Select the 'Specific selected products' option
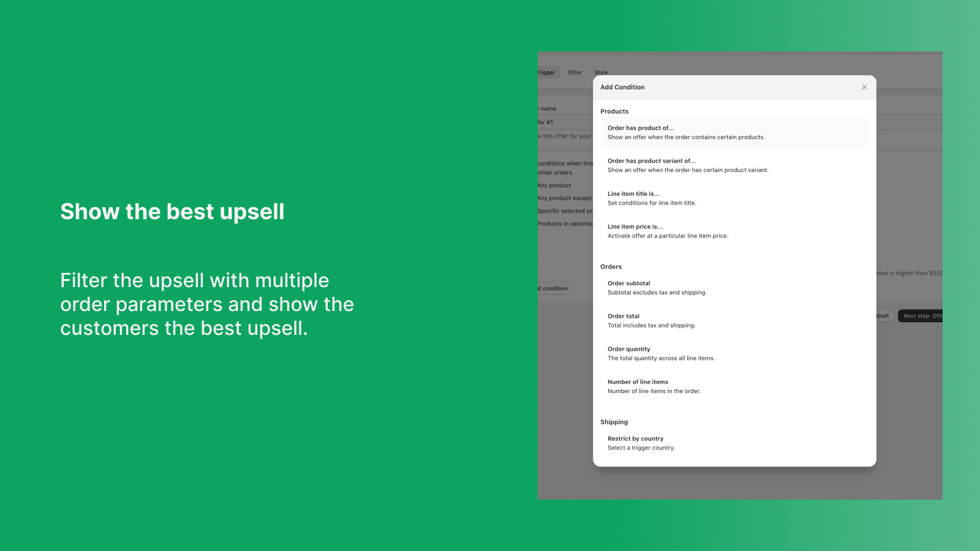 coord(565,211)
